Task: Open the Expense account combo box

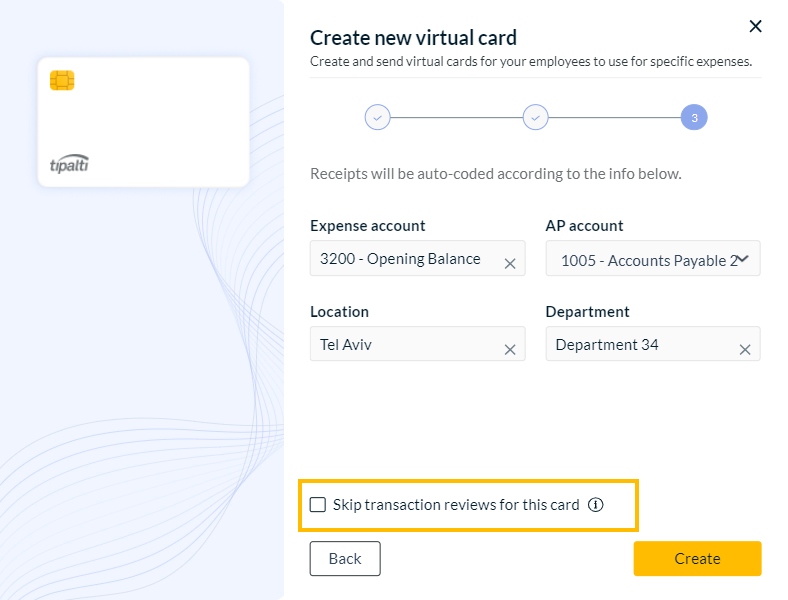Action: click(418, 258)
